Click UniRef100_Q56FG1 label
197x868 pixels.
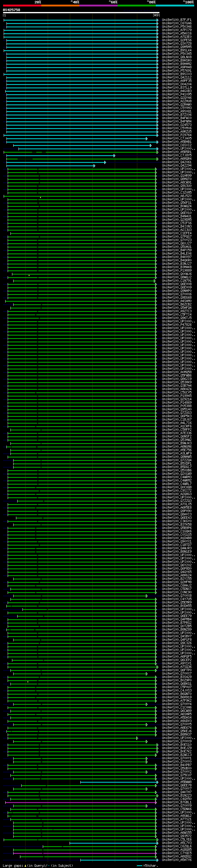[176, 203]
